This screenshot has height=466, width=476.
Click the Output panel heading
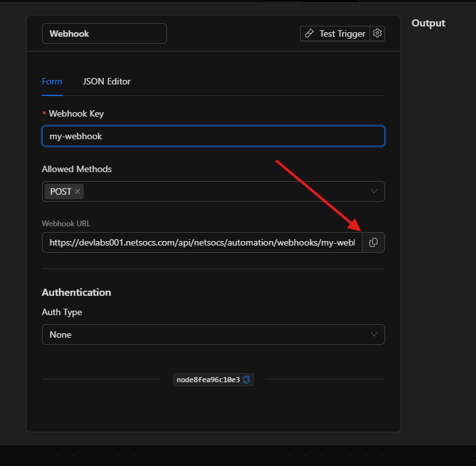(x=428, y=23)
